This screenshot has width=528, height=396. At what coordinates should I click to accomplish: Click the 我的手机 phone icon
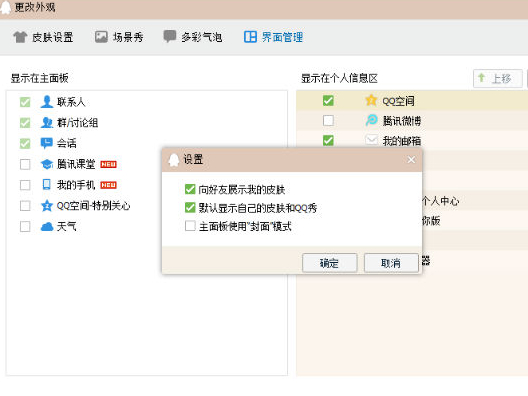pyautogui.click(x=46, y=185)
